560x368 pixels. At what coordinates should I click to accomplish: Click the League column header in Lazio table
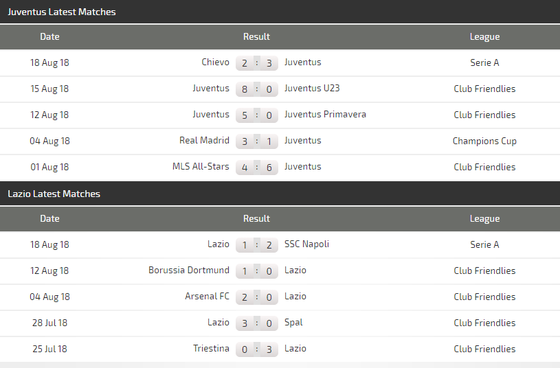click(x=484, y=219)
